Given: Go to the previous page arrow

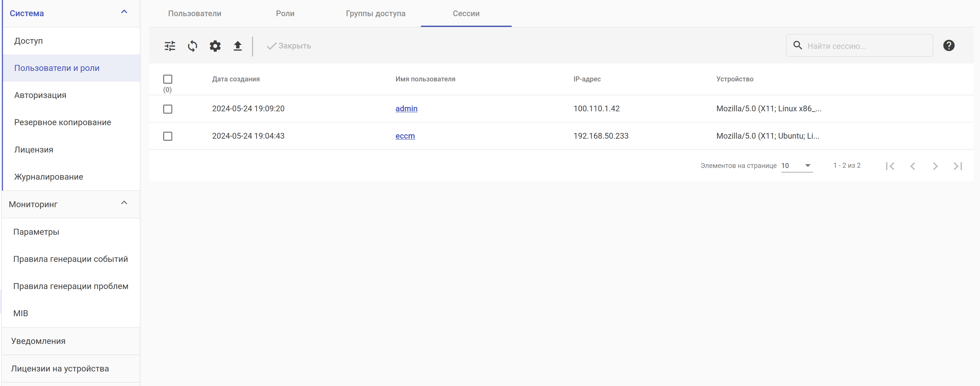Looking at the screenshot, I should coord(913,166).
